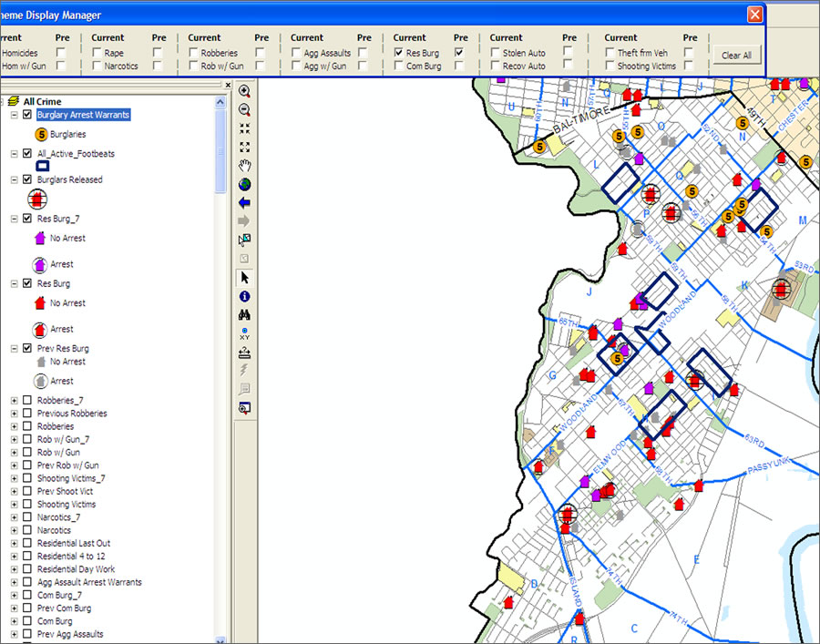This screenshot has width=820, height=644.
Task: Click the Go To XY tool
Action: click(x=244, y=334)
